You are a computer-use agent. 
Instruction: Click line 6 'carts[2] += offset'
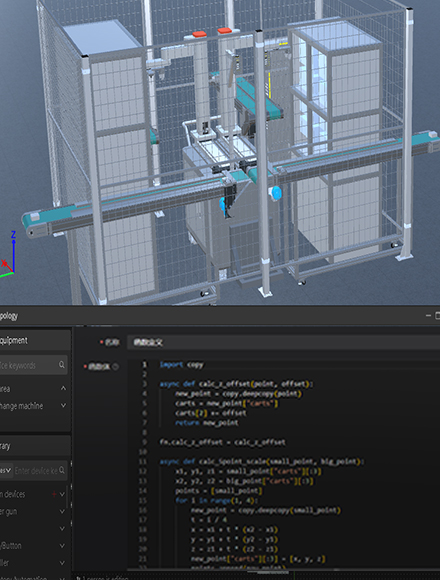[210, 413]
